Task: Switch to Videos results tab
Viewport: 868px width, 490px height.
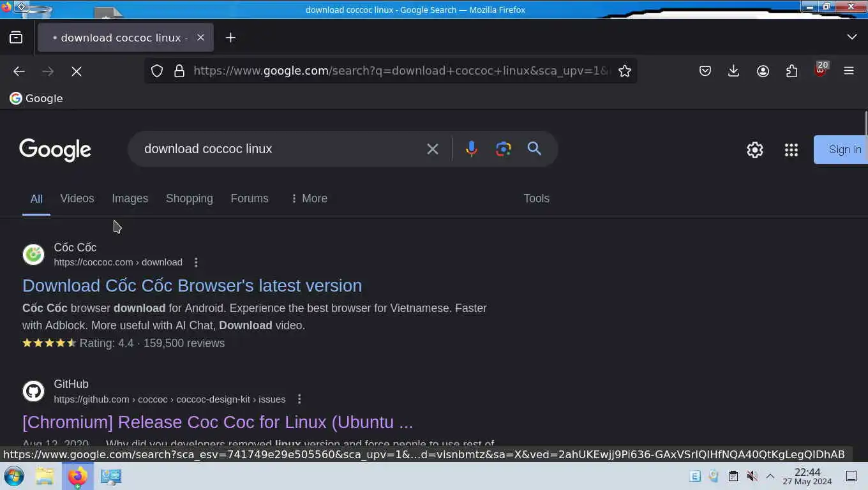Action: [x=77, y=198]
